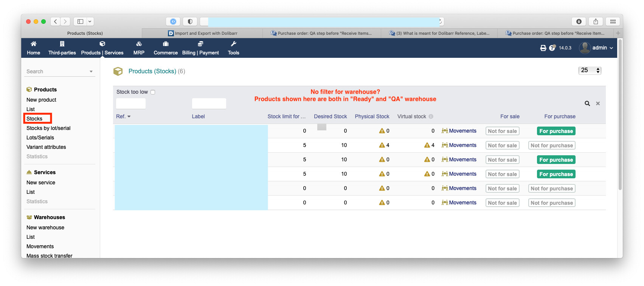Run search with the magnifier icon

pyautogui.click(x=587, y=104)
